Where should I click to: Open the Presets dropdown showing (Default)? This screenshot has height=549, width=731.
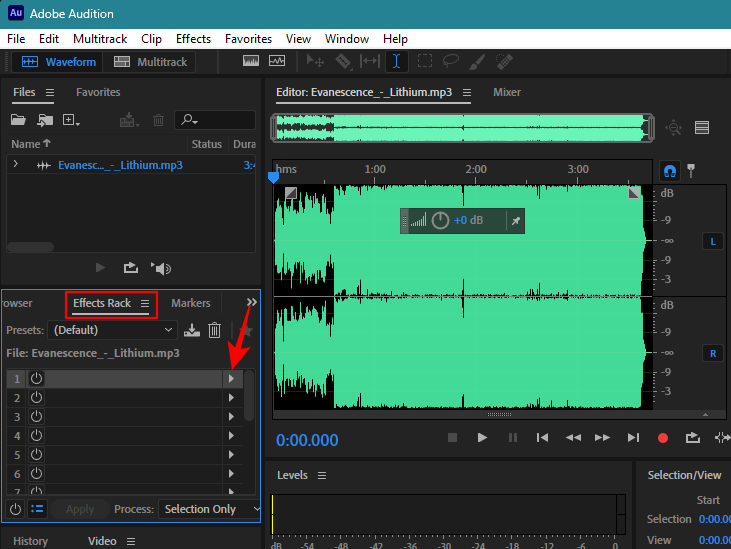113,330
